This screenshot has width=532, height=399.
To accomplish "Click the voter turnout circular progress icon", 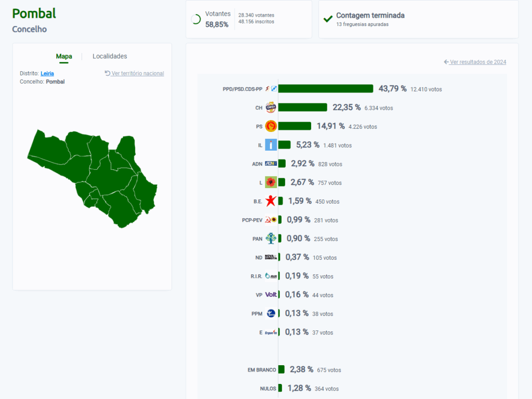I will pos(196,19).
